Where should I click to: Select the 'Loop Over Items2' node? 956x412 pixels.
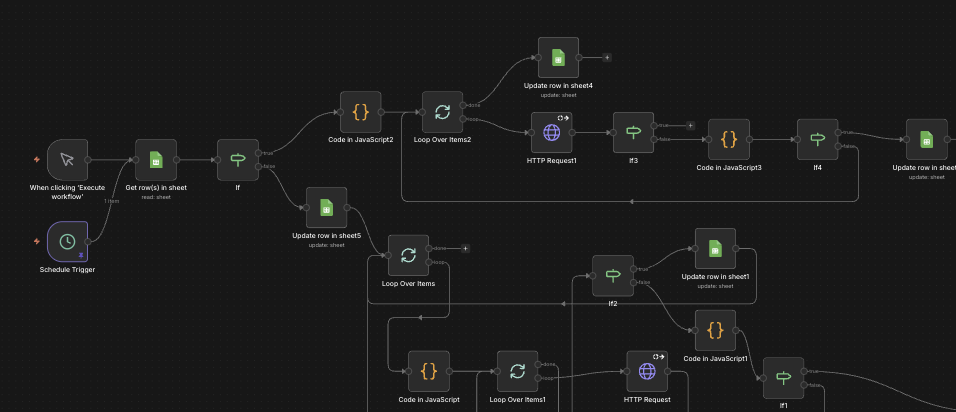443,112
